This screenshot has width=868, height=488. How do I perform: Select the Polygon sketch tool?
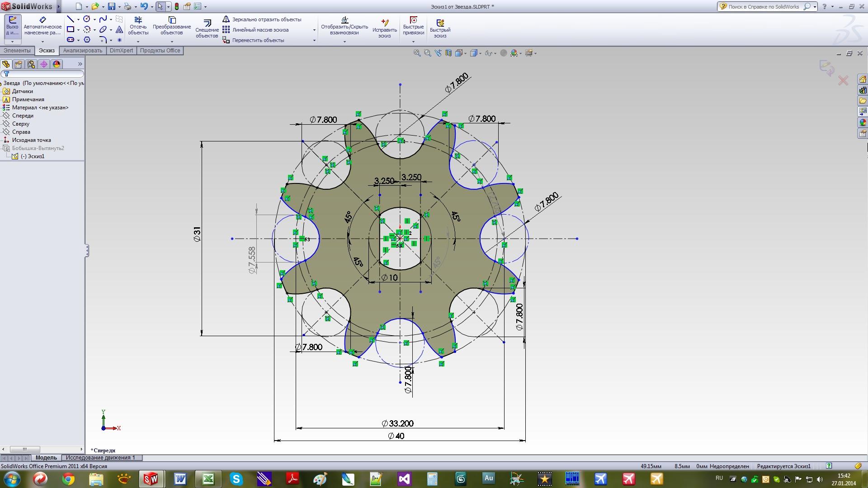[87, 40]
